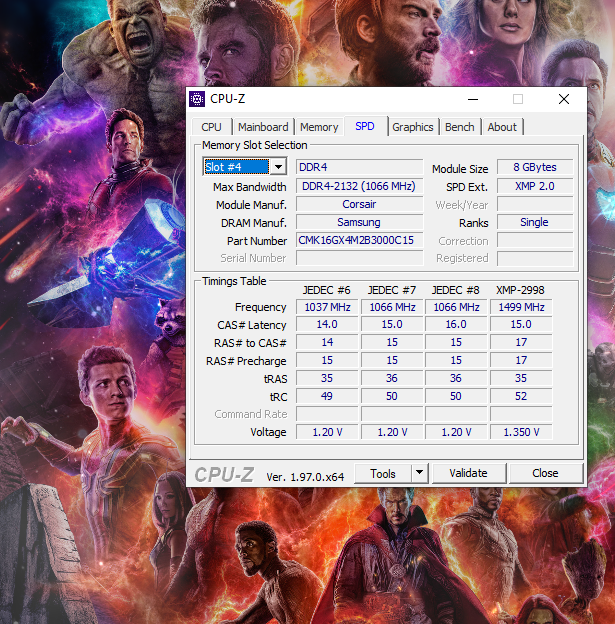Click the XMP RAS# to CAS# value 17
615x624 pixels.
pyautogui.click(x=521, y=342)
